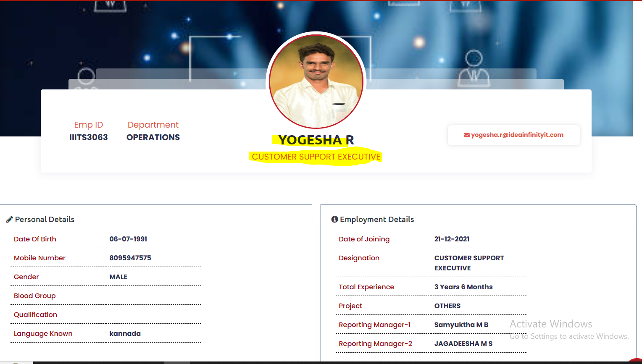Open the Yogesha R profile photo
Image resolution: width=642 pixels, height=364 pixels.
click(316, 81)
